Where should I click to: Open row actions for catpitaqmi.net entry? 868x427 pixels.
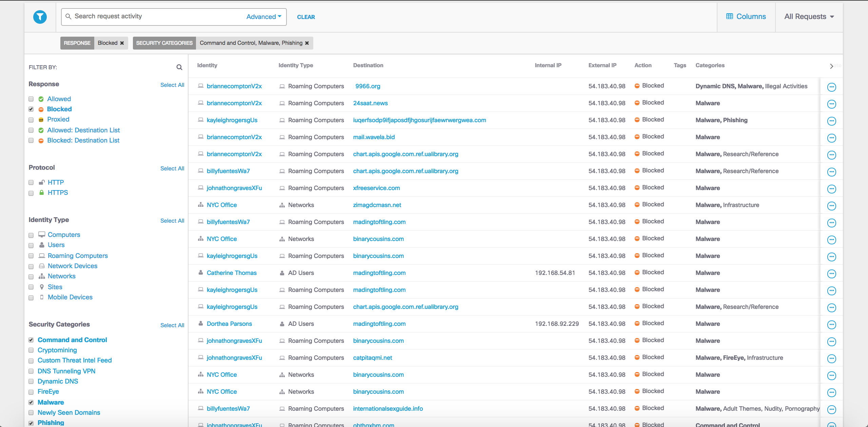[x=831, y=358]
